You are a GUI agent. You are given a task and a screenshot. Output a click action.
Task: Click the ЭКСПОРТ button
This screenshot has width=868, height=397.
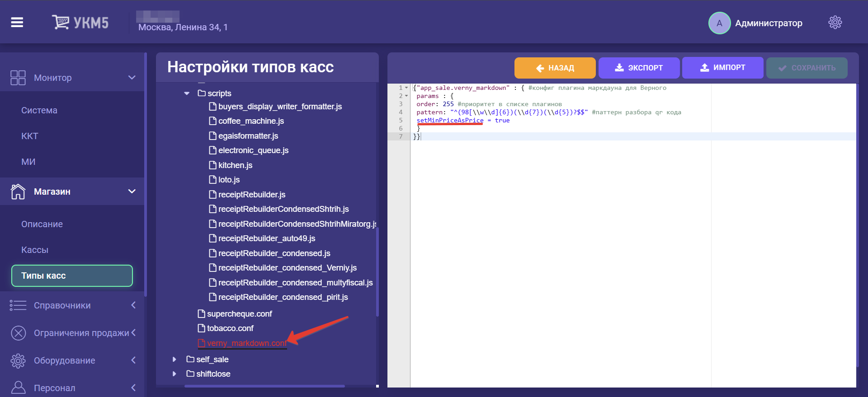(639, 68)
